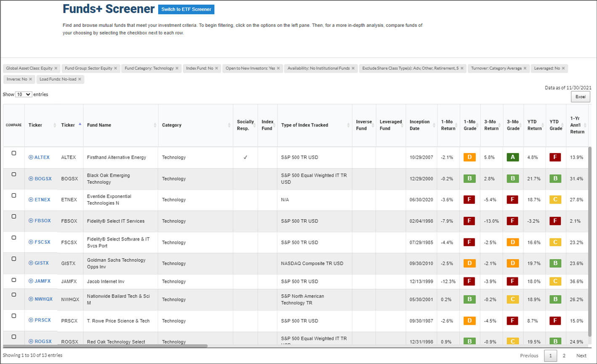Sort by Leveraged Fund column header
The width and height of the screenshot is (597, 364).
coord(391,125)
